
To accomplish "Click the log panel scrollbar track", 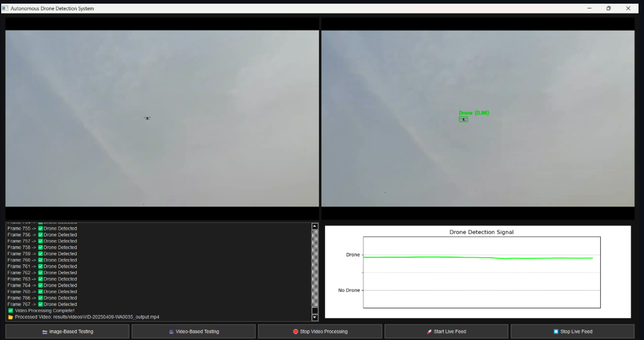I will coord(315,267).
